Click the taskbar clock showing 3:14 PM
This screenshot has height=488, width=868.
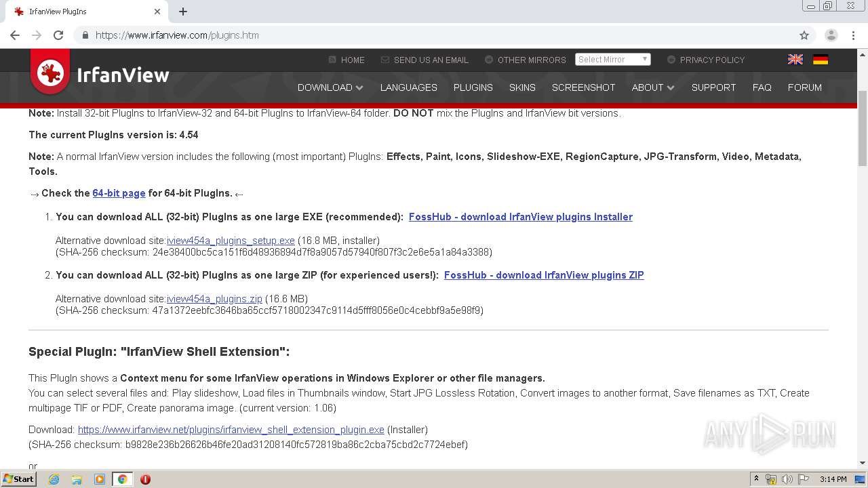pyautogui.click(x=833, y=479)
